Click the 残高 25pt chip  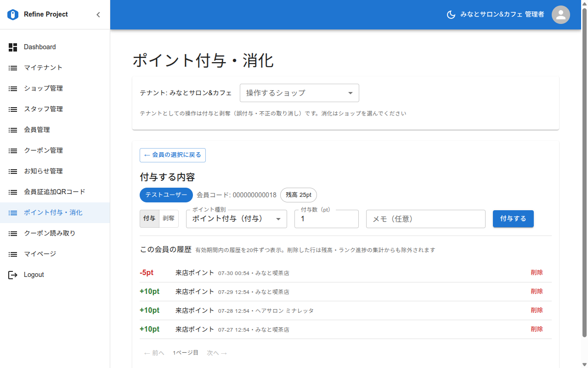299,195
